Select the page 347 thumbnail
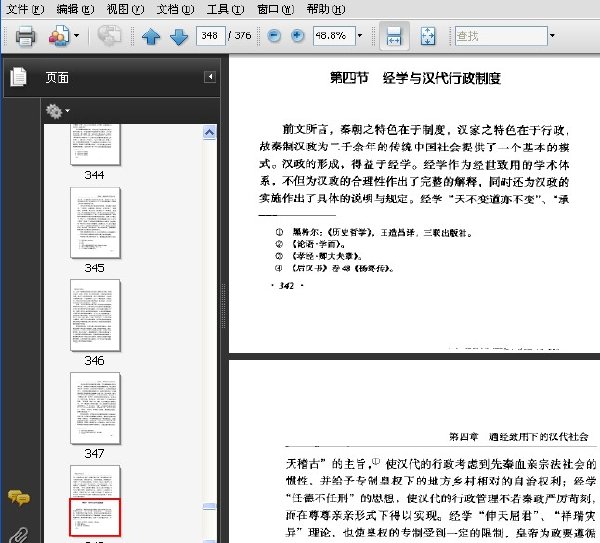 pyautogui.click(x=95, y=408)
